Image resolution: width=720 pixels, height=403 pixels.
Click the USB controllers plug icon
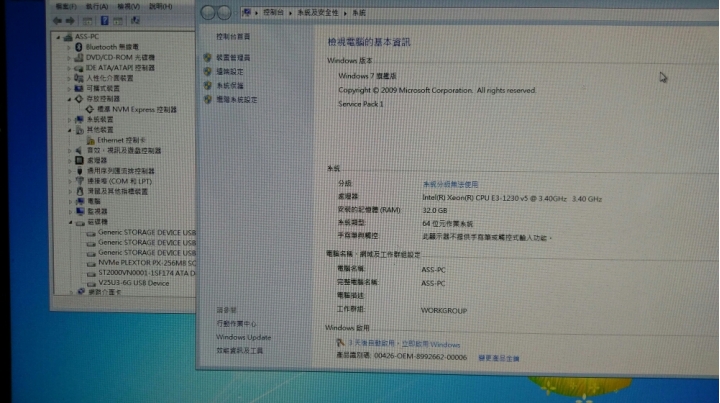(x=79, y=171)
